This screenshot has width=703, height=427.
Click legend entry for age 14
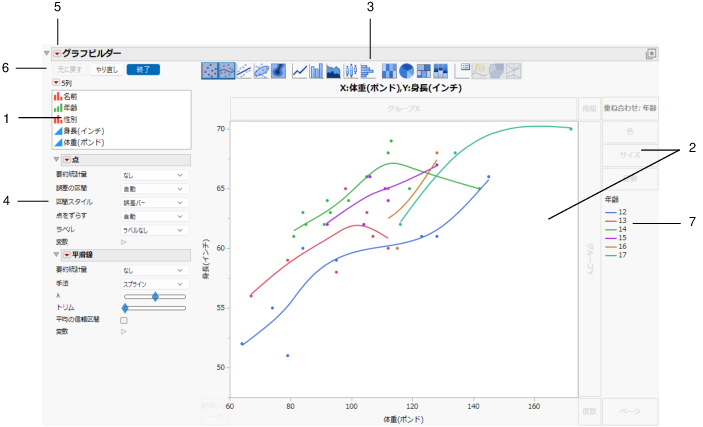point(616,229)
